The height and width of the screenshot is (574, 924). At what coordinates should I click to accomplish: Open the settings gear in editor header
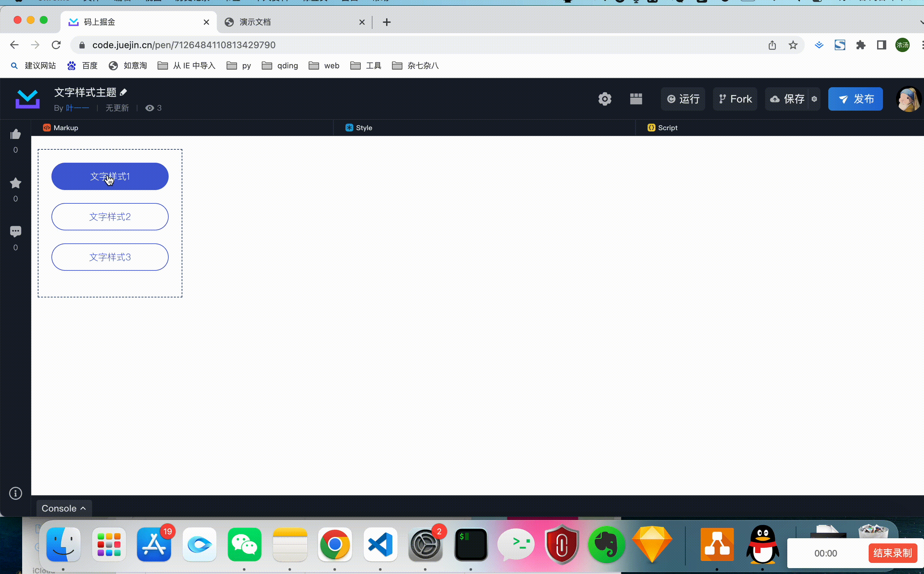point(605,99)
